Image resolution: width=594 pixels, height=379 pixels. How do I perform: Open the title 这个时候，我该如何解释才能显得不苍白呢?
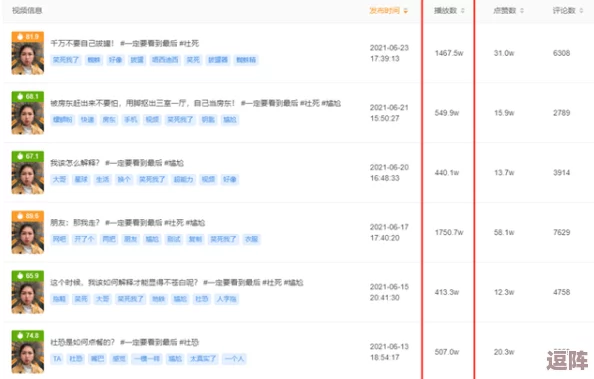point(177,282)
